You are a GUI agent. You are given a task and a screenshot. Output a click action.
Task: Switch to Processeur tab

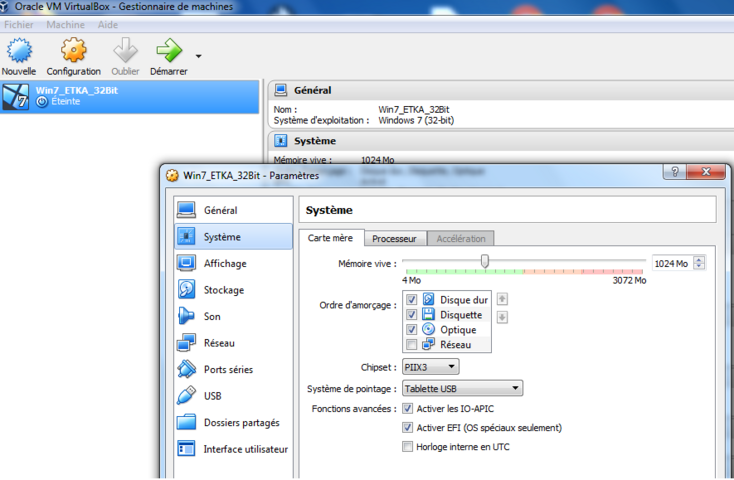coord(394,239)
